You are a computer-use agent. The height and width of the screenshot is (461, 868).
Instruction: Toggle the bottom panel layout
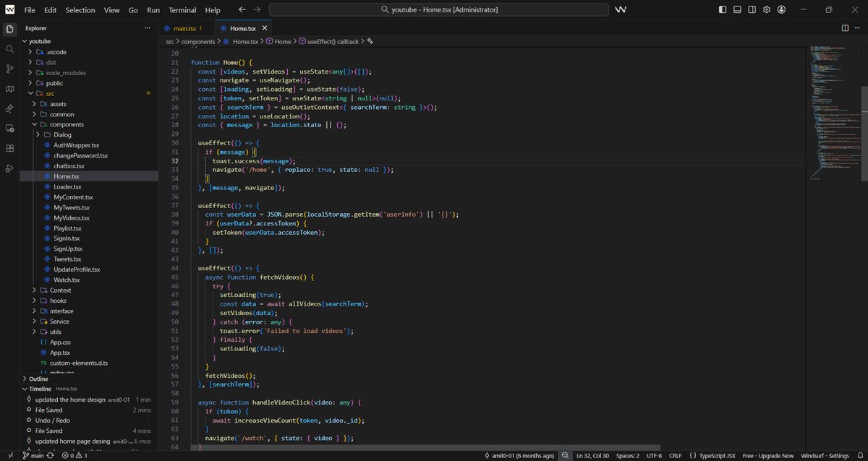click(737, 10)
